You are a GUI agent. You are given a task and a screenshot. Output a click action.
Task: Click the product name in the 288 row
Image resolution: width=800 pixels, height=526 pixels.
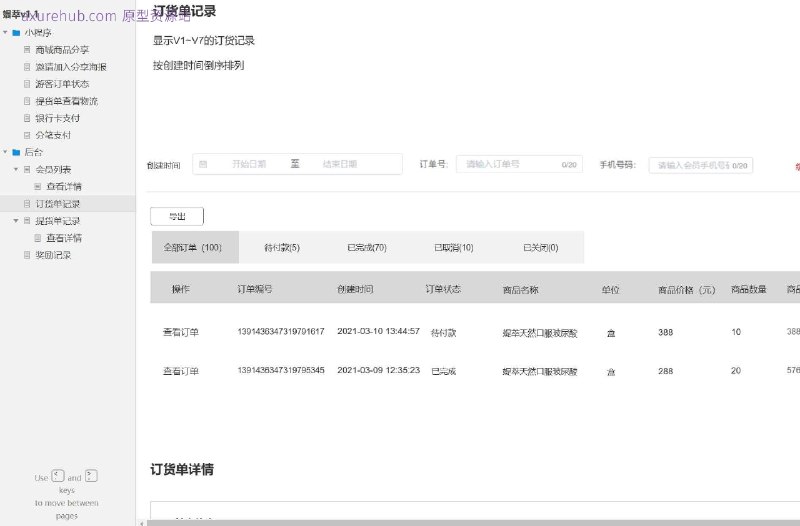540,371
